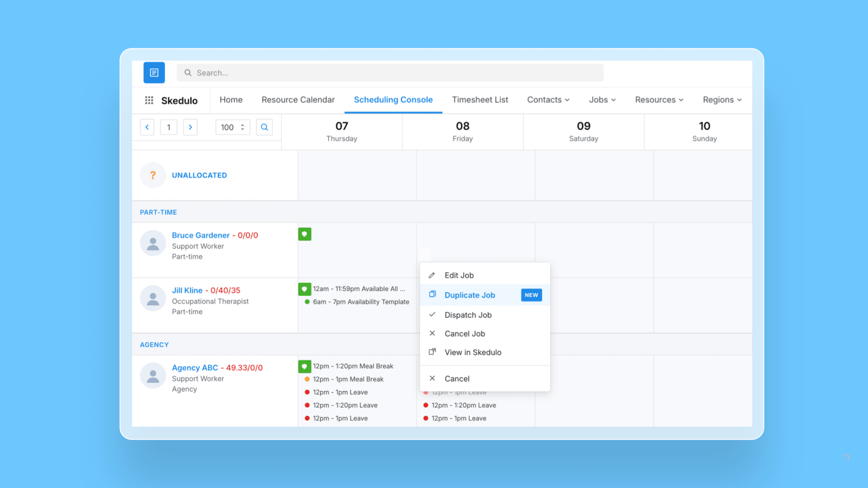Open the Timesheet List tab
The width and height of the screenshot is (868, 488).
coord(480,100)
